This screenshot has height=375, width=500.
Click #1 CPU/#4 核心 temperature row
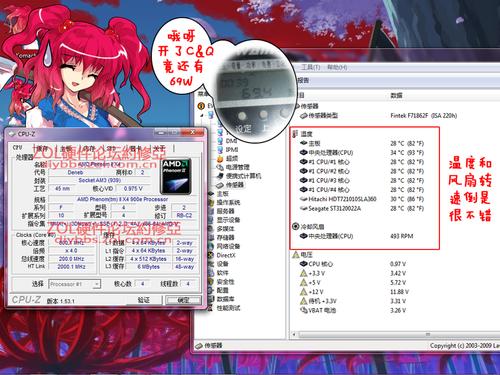coord(362,190)
